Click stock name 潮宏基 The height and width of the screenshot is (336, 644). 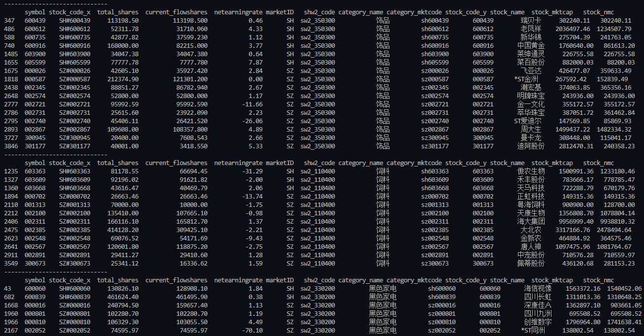[531, 88]
